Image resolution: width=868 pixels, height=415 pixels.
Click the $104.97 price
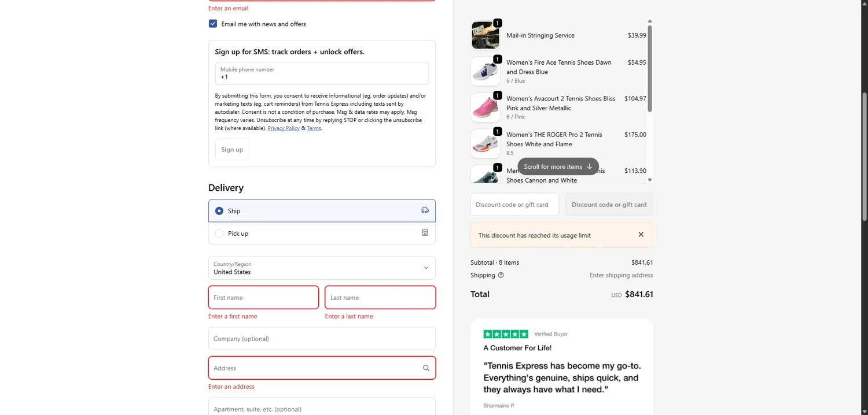pyautogui.click(x=635, y=99)
